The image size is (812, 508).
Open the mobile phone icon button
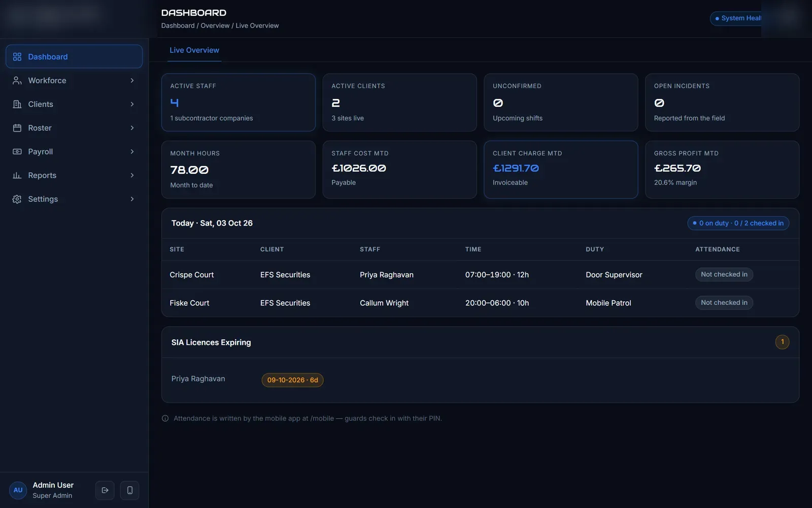tap(130, 490)
